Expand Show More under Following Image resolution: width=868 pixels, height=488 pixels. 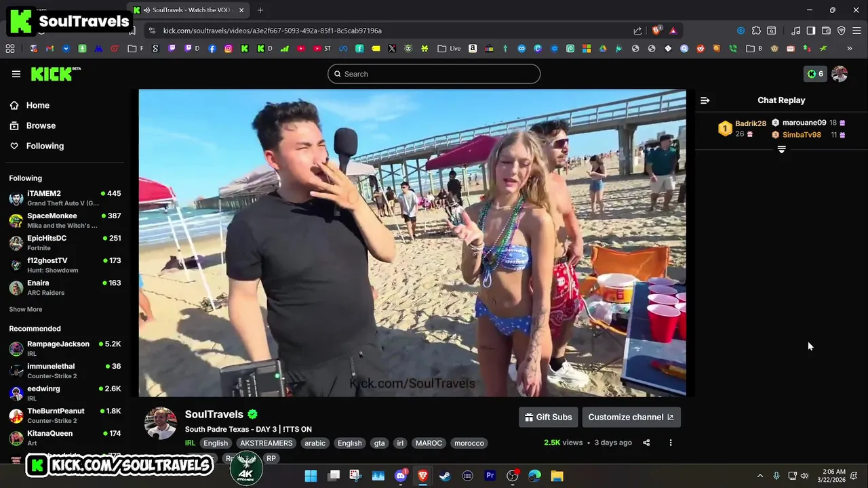25,309
